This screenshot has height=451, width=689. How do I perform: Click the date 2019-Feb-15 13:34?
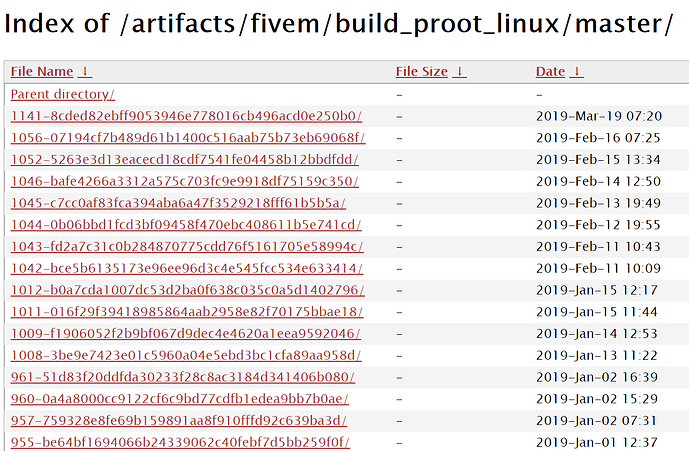coord(598,160)
